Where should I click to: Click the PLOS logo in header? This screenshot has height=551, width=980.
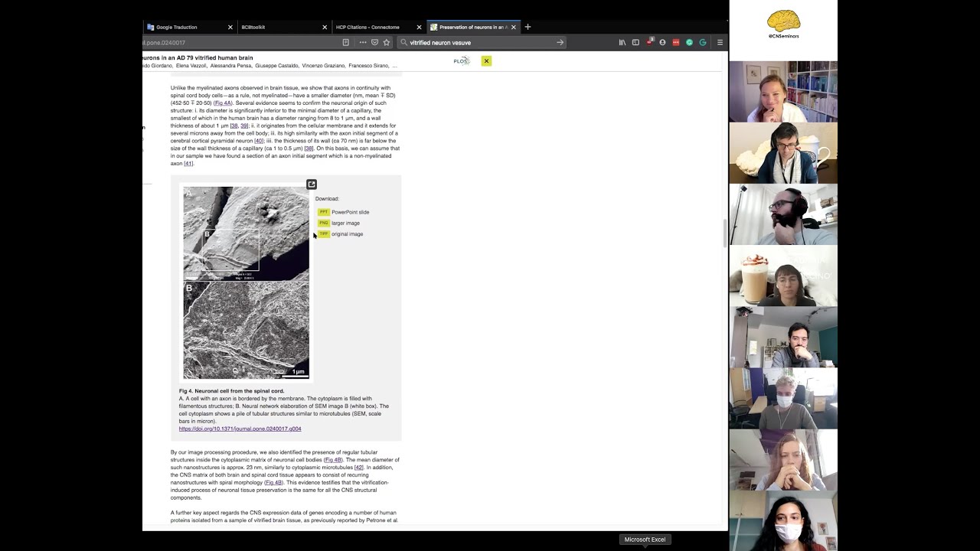[461, 61]
